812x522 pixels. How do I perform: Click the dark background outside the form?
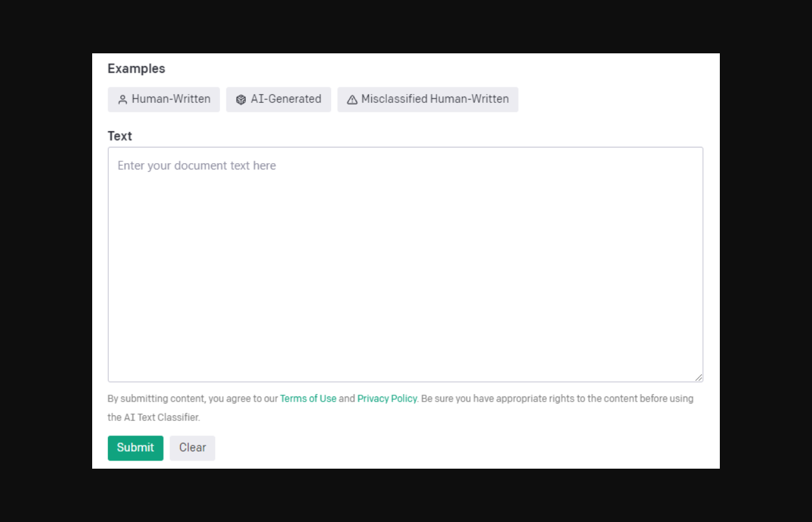[x=44, y=251]
